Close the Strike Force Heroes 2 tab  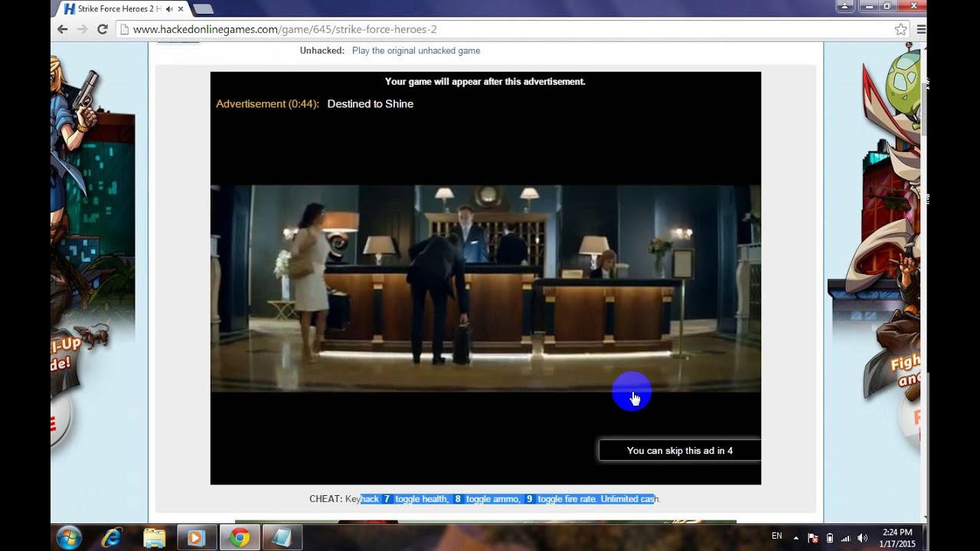coord(182,9)
